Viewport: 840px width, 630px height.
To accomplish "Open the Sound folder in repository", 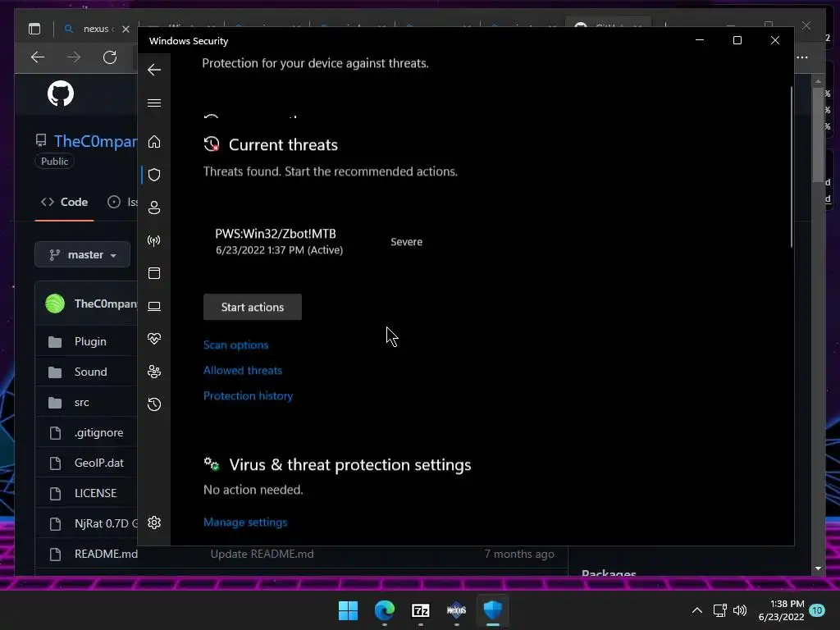I will point(90,372).
